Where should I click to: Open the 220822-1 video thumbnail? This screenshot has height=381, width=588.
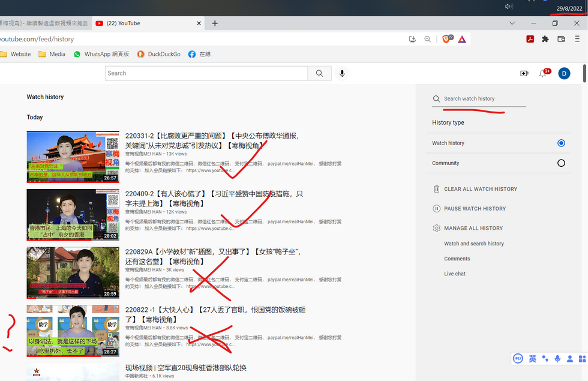(73, 331)
